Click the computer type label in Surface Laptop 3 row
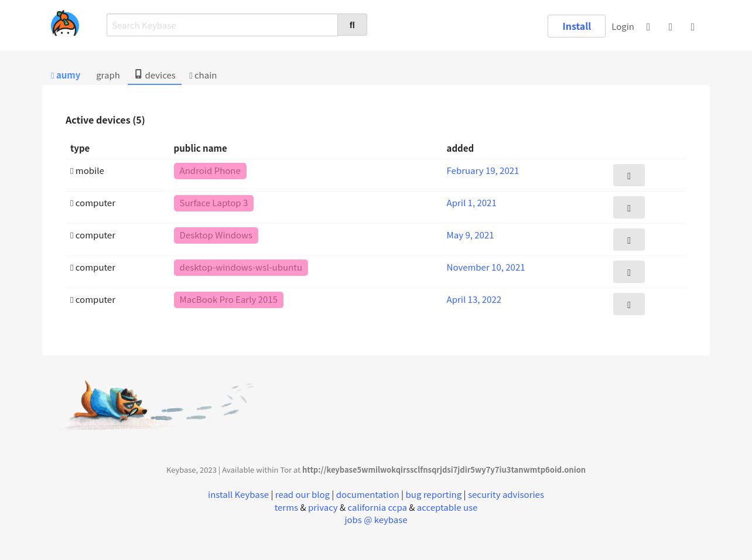 click(93, 203)
